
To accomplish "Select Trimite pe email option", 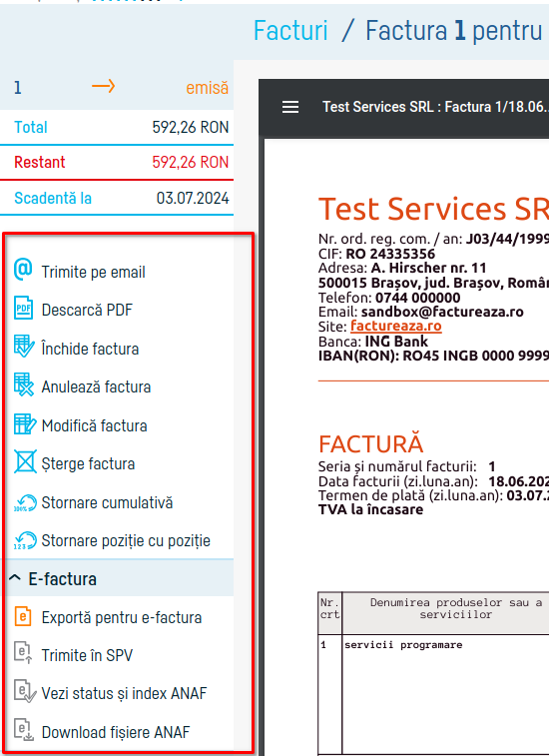I will tap(93, 272).
